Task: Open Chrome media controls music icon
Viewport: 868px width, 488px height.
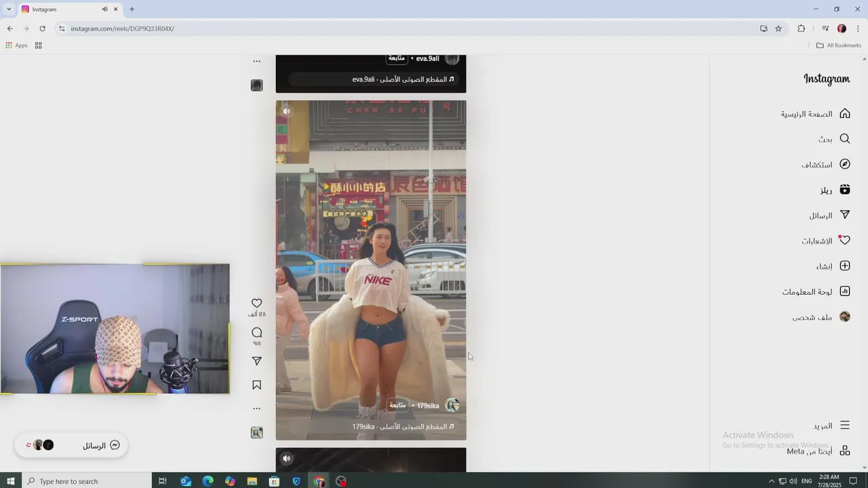Action: click(x=825, y=28)
